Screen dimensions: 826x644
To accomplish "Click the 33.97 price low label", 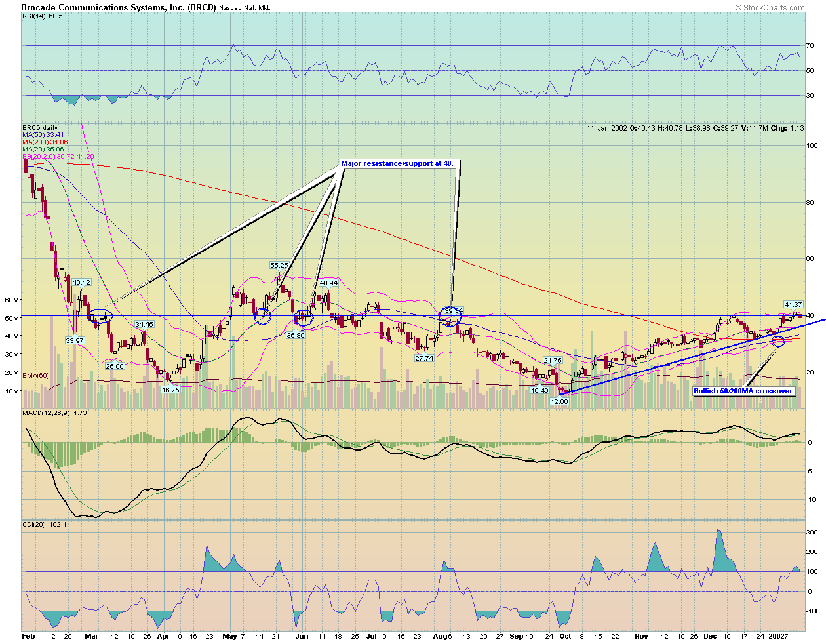I will [75, 340].
